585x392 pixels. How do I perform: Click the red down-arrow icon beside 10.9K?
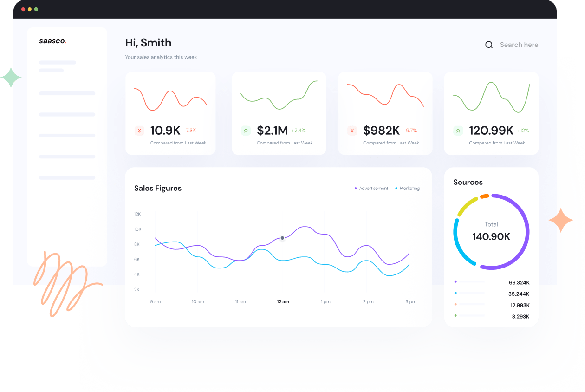(x=139, y=131)
